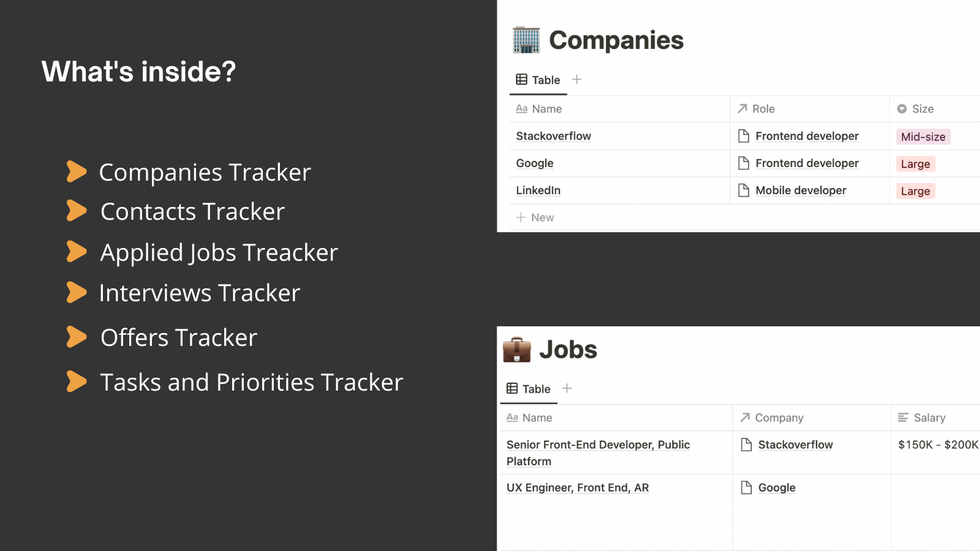Select the Table tab in Companies

tap(538, 80)
